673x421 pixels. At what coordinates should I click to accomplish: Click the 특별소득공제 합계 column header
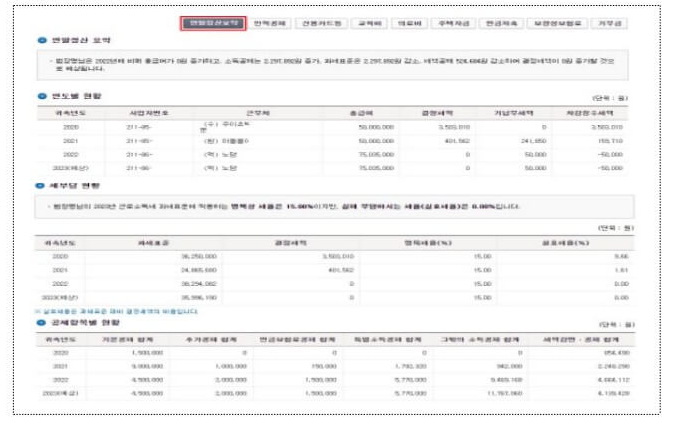(388, 340)
